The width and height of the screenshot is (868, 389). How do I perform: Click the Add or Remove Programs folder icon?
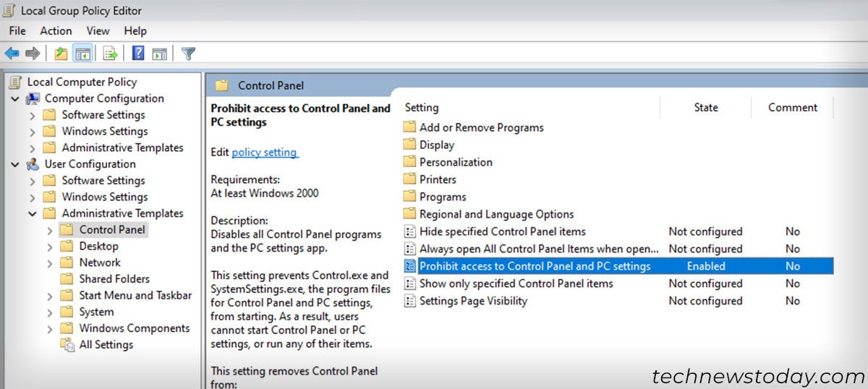pyautogui.click(x=409, y=127)
